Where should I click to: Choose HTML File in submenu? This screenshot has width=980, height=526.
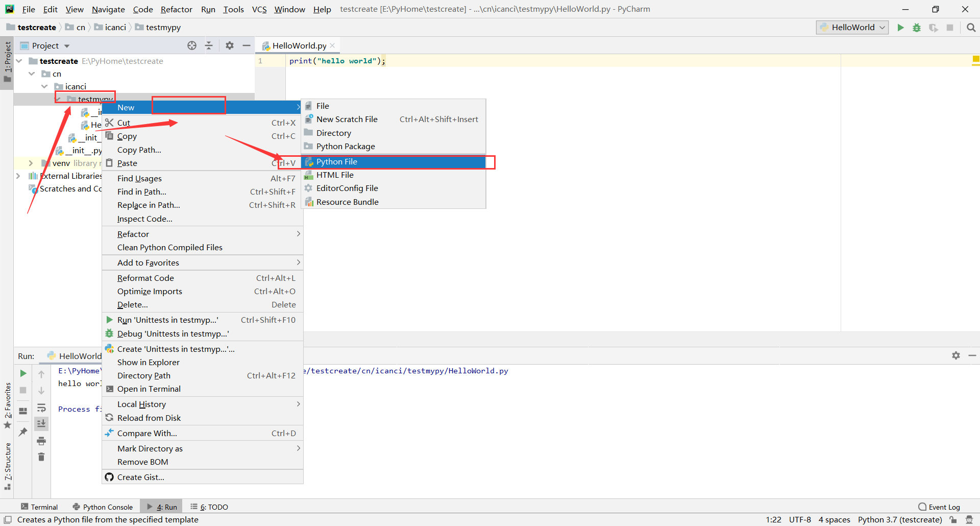point(394,175)
